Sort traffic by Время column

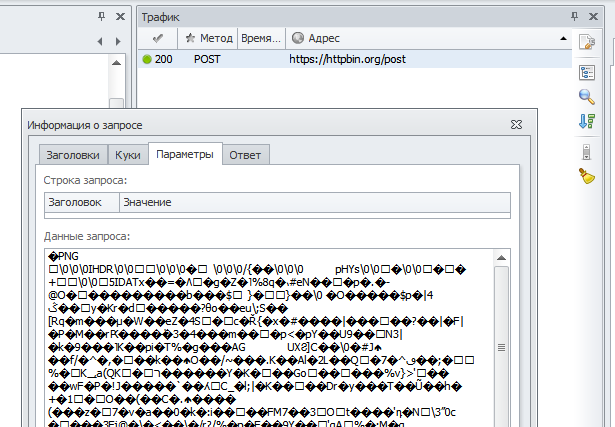click(x=261, y=38)
